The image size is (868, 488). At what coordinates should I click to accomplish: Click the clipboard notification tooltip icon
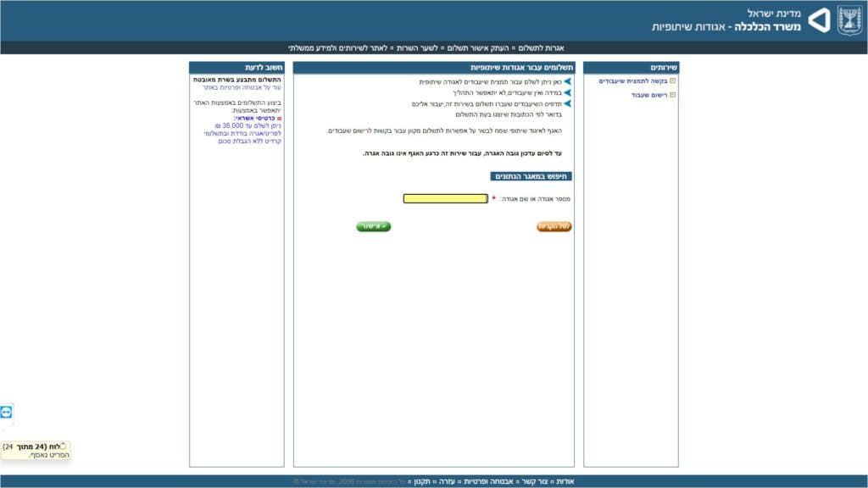62,446
